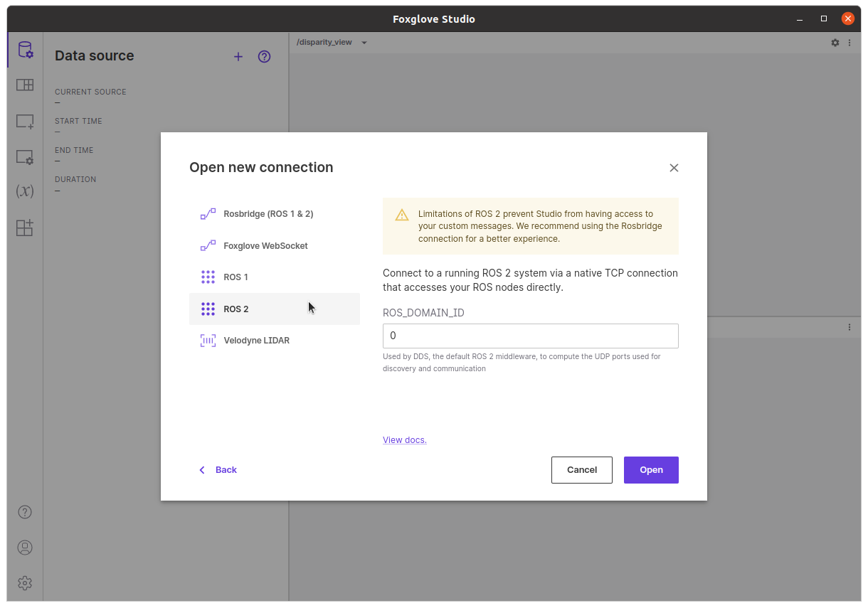The image size is (868, 608).
Task: Open the Layouts sidebar icon
Action: click(25, 85)
